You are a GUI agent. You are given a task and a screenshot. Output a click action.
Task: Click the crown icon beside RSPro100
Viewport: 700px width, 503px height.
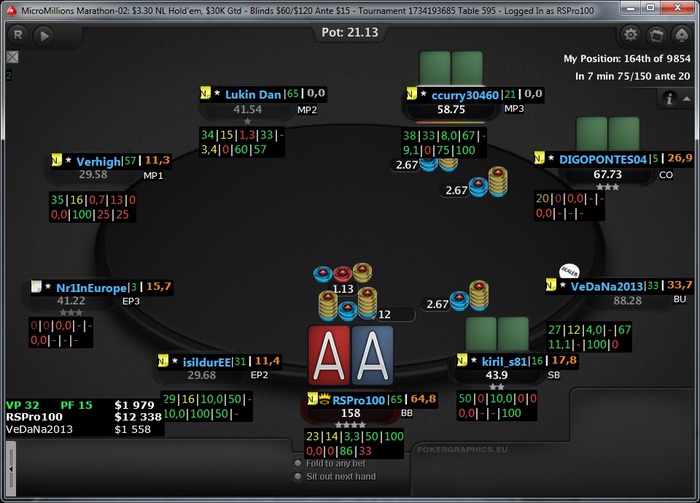[x=325, y=398]
